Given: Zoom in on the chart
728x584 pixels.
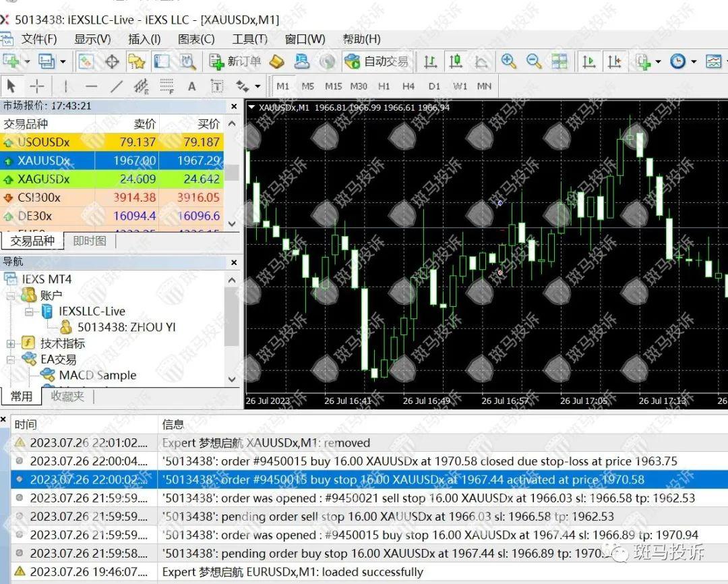Looking at the screenshot, I should [508, 61].
